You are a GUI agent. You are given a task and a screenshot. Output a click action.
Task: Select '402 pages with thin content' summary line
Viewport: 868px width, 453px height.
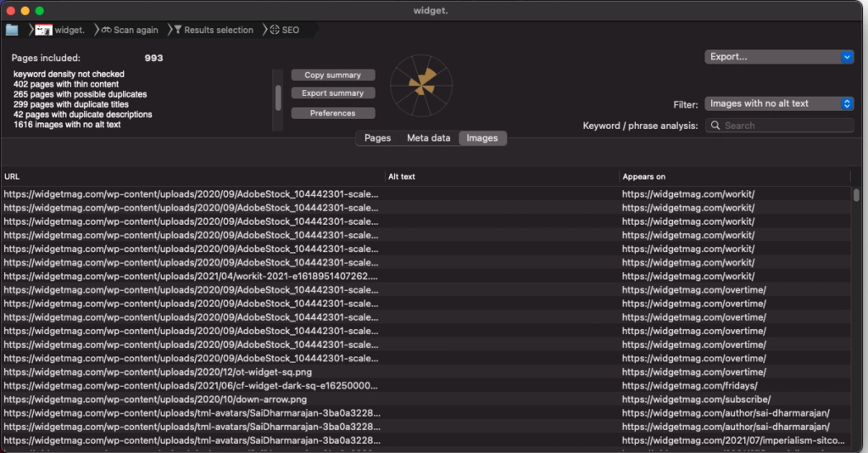(x=66, y=84)
